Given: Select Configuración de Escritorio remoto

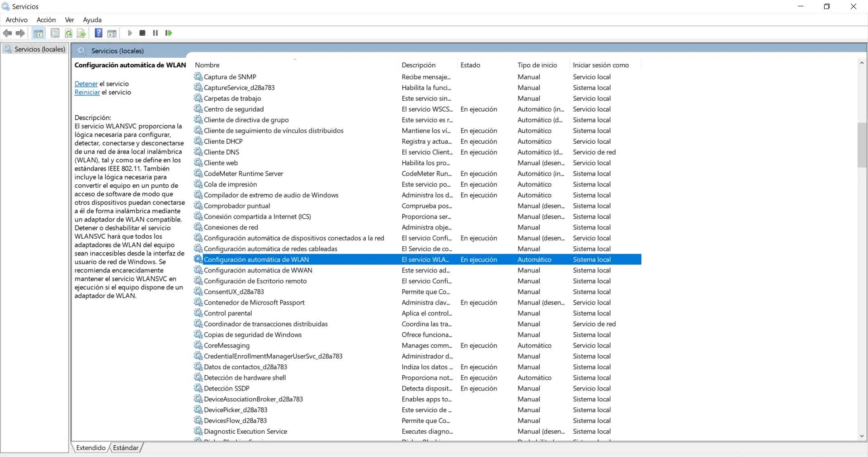Looking at the screenshot, I should [417, 281].
